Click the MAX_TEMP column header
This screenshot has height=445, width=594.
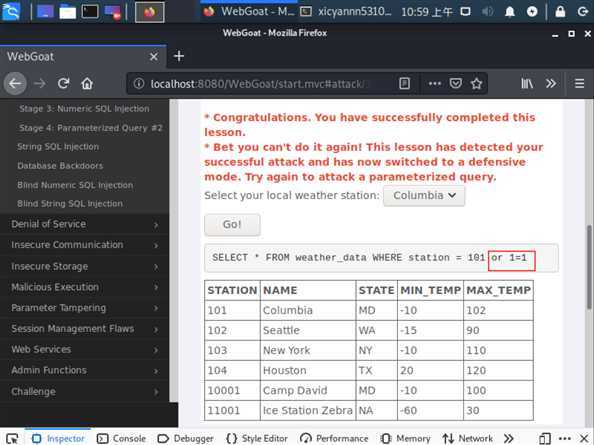[498, 290]
